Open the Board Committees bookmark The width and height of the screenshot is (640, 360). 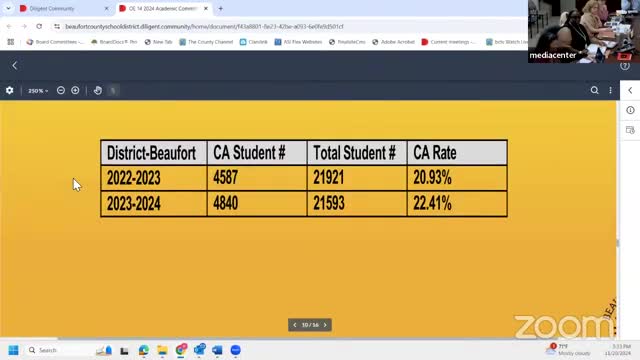[x=55, y=42]
